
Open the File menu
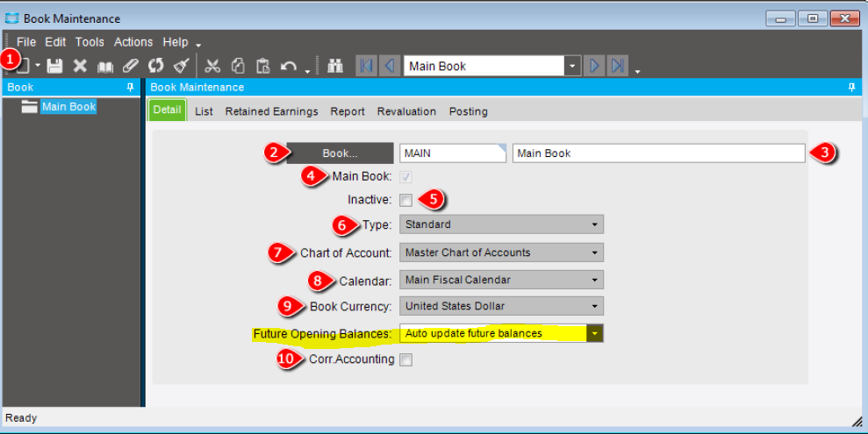tap(26, 42)
